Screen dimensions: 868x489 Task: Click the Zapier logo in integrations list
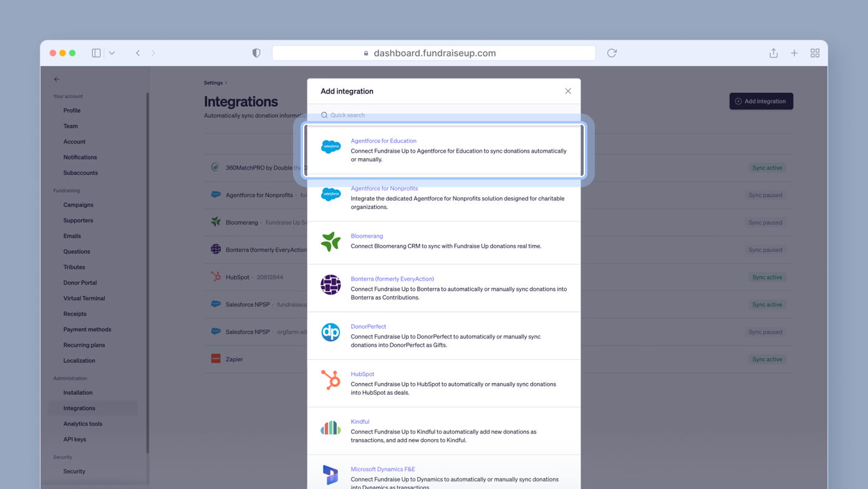click(x=216, y=359)
